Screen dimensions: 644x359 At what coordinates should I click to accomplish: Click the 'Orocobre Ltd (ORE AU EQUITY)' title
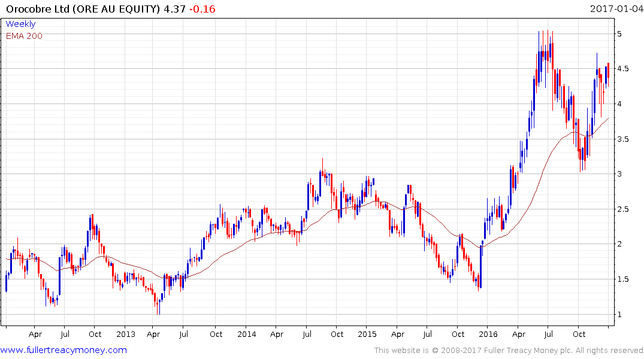(x=83, y=9)
